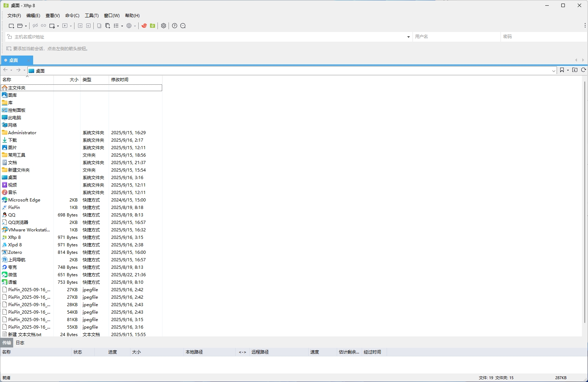588x382 pixels.
Task: Sort the file list by 修改时间 column
Action: pyautogui.click(x=120, y=79)
